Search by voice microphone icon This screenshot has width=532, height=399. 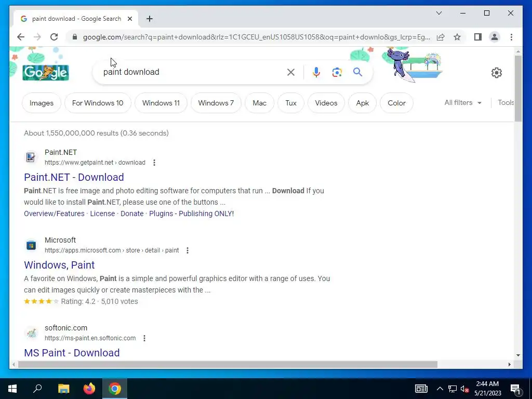316,72
